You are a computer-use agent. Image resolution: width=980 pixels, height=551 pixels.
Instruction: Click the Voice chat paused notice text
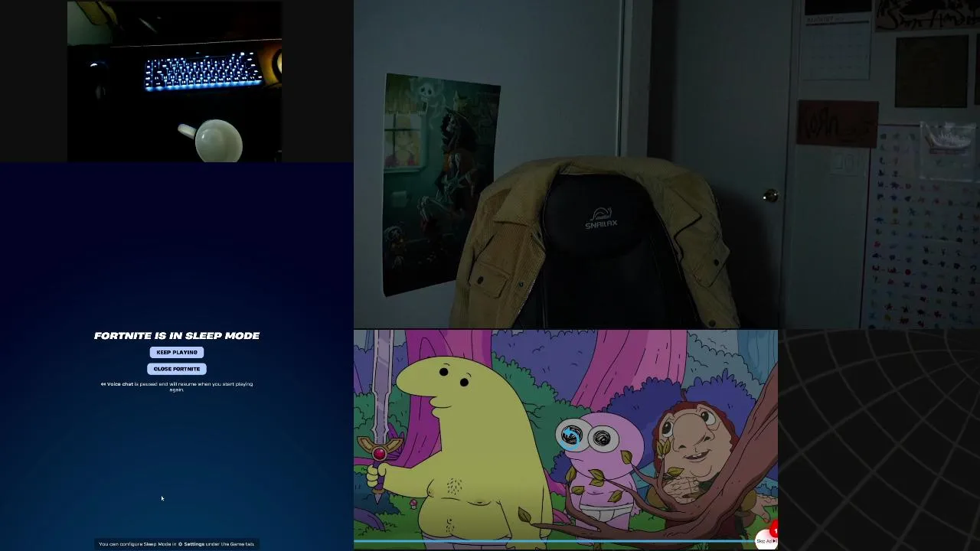[177, 386]
